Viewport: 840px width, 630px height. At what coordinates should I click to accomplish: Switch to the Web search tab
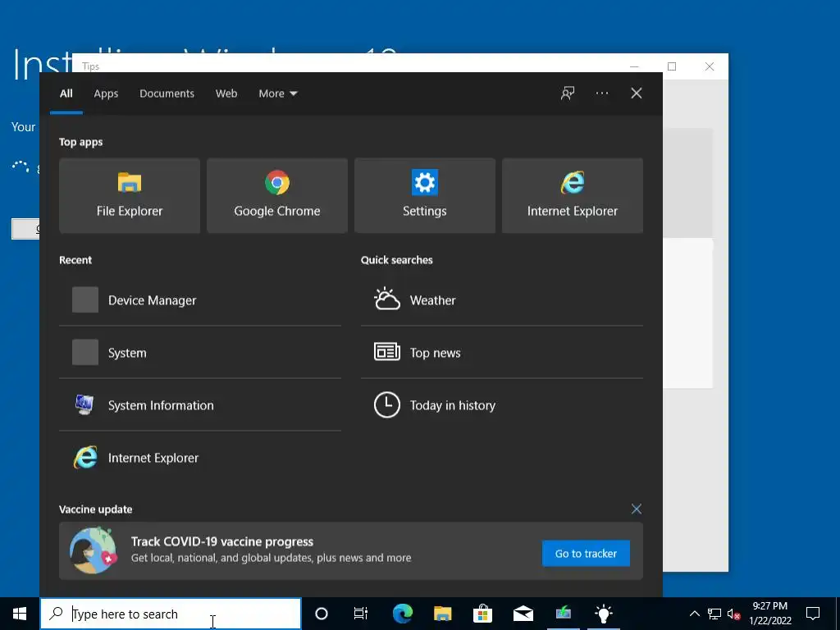[226, 94]
